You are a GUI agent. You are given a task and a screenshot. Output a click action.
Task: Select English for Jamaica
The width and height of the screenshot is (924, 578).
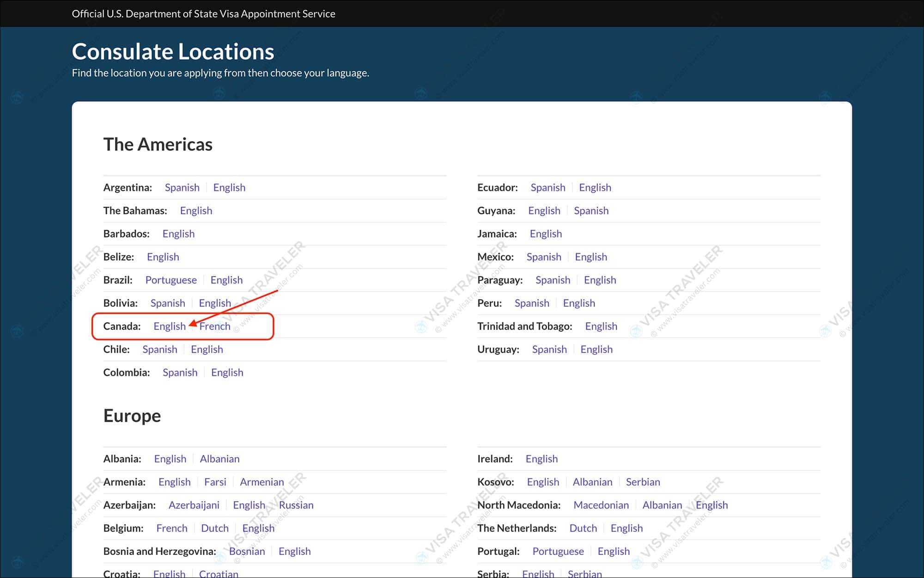click(x=546, y=234)
